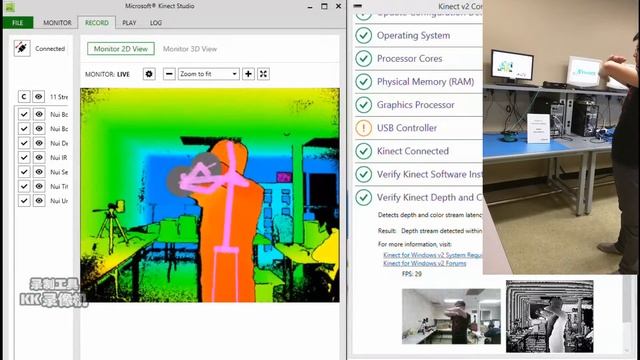
Task: Expand the Verify Kinect Software Installed row
Action: 418,174
